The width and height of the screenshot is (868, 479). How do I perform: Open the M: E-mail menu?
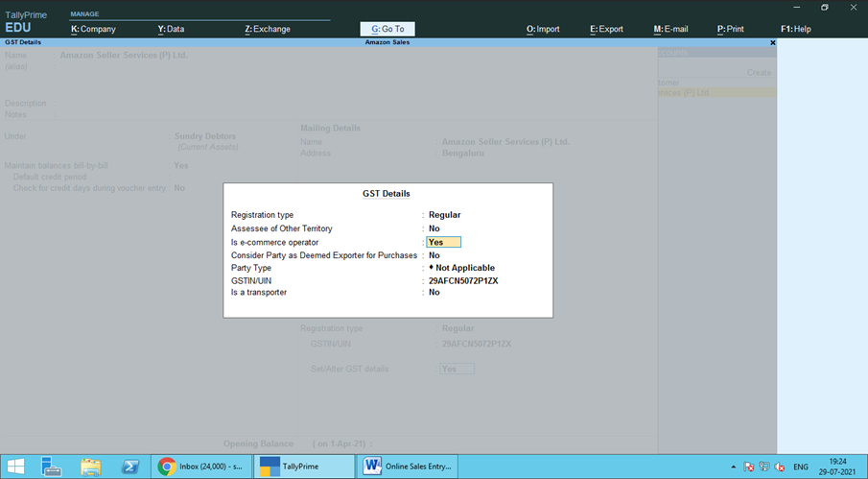point(670,29)
